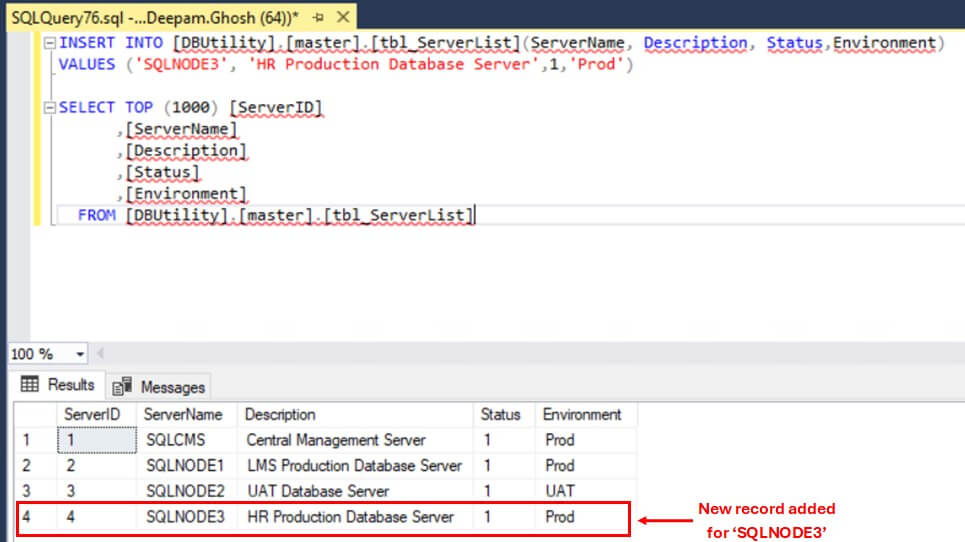Open the Messages tab
This screenshot has height=542, width=965.
click(x=160, y=386)
